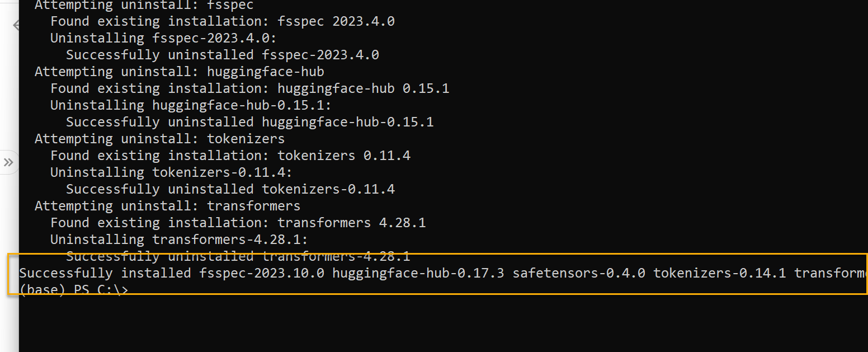The image size is (868, 352).
Task: Click the 'Uninstalling transformers-4.28.1:' line
Action: (x=180, y=240)
